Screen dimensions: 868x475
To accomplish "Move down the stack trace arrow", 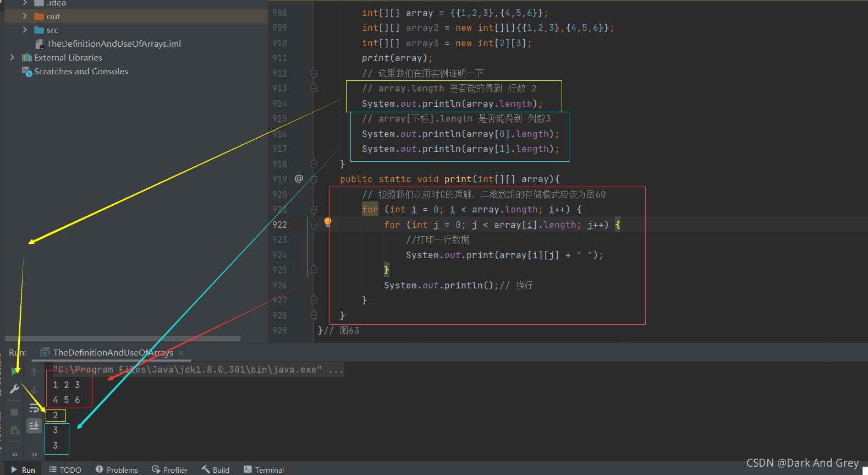I will pos(34,390).
